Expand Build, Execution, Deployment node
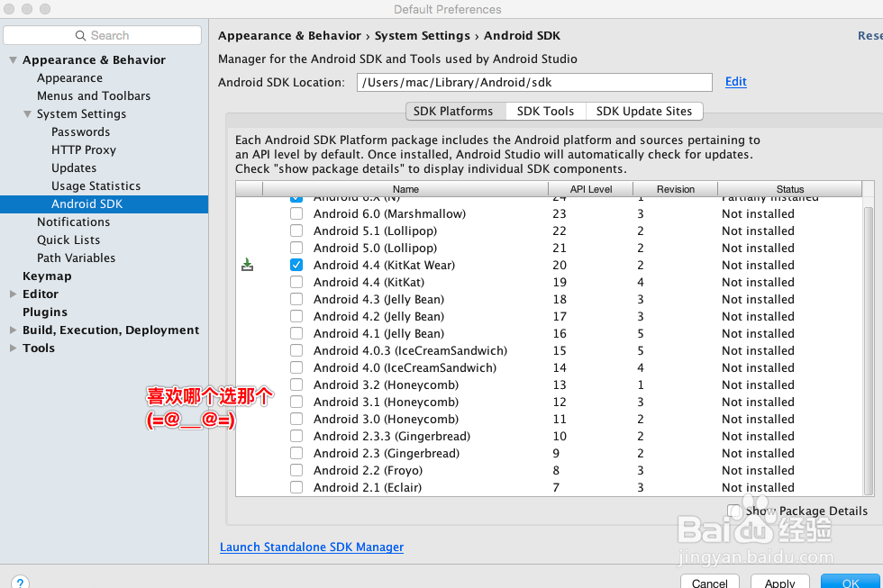 13,330
